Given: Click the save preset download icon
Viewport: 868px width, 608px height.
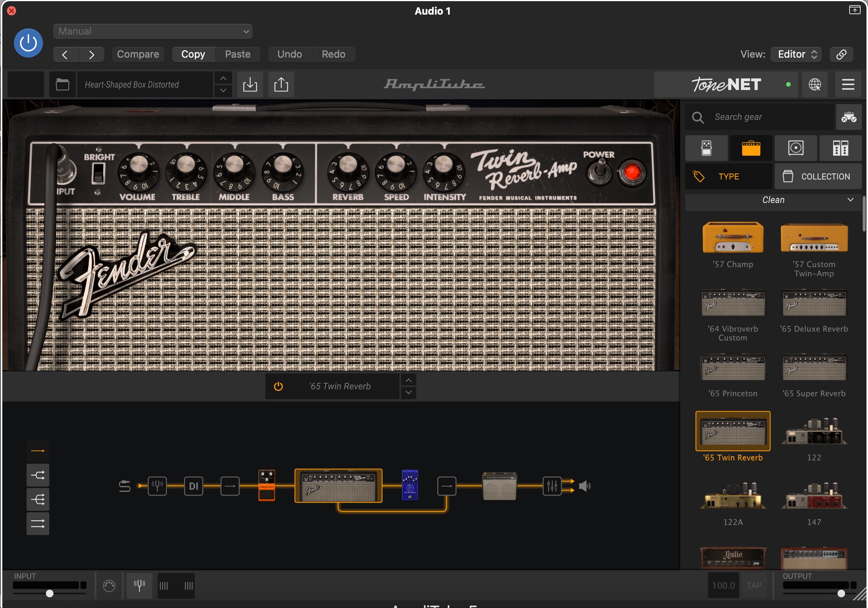Looking at the screenshot, I should pyautogui.click(x=250, y=84).
